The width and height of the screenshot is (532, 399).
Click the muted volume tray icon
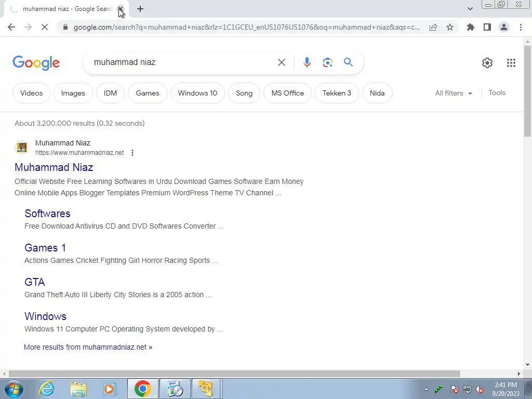point(480,390)
